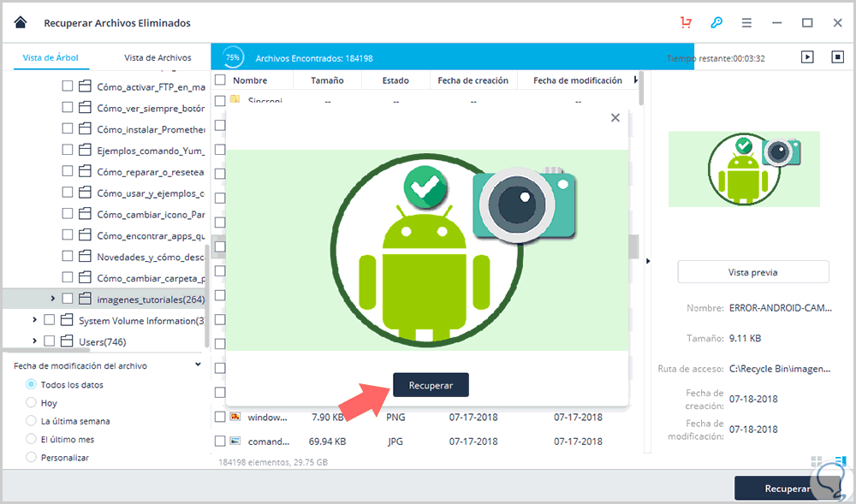Sort by Tamaño column header
The height and width of the screenshot is (504, 856).
(327, 80)
